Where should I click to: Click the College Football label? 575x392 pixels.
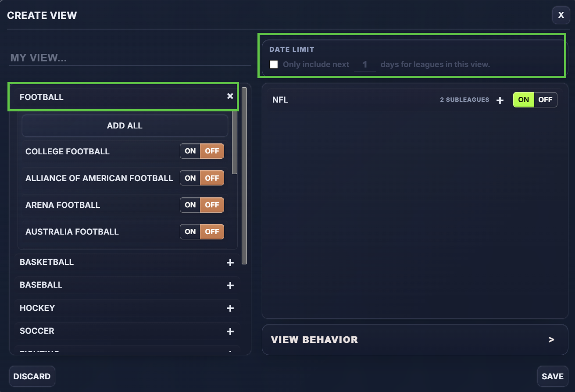[x=68, y=152]
